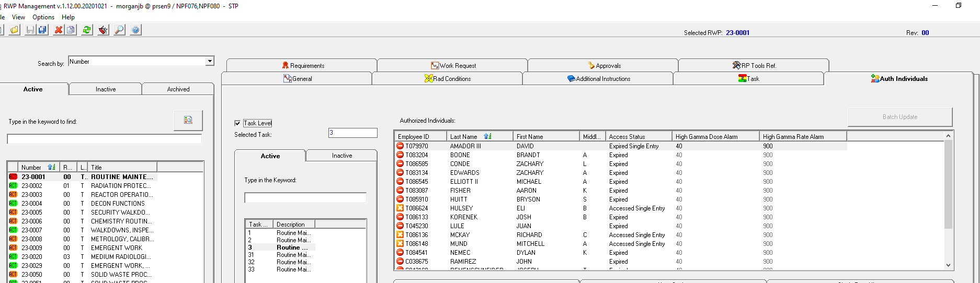Toggle the Task Level checkbox
This screenshot has height=283, width=980.
pyautogui.click(x=237, y=123)
